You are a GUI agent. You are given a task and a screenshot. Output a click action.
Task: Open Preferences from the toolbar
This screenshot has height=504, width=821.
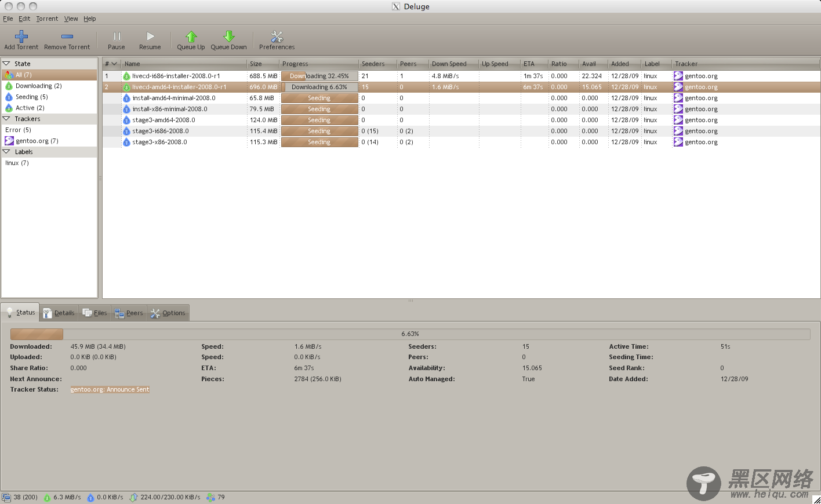[277, 40]
